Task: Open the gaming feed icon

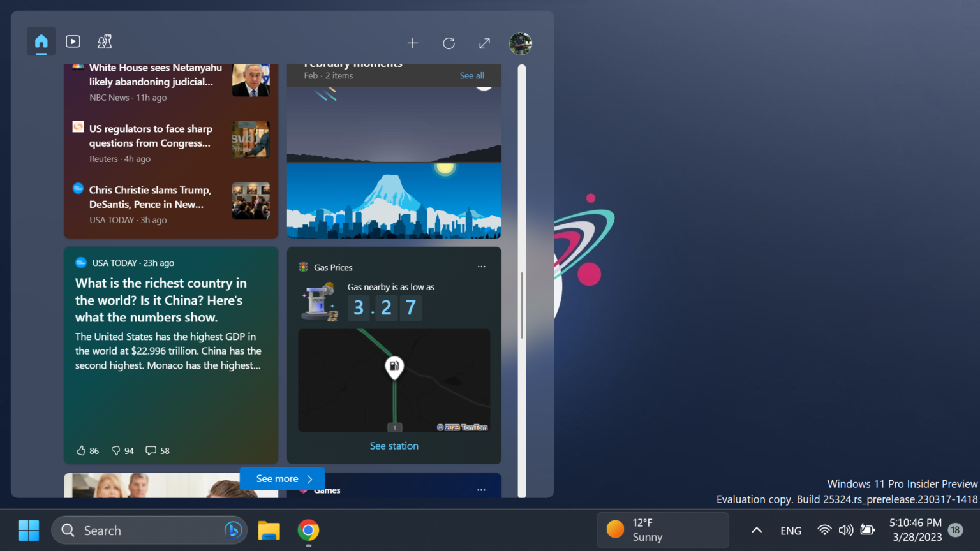Action: tap(104, 41)
